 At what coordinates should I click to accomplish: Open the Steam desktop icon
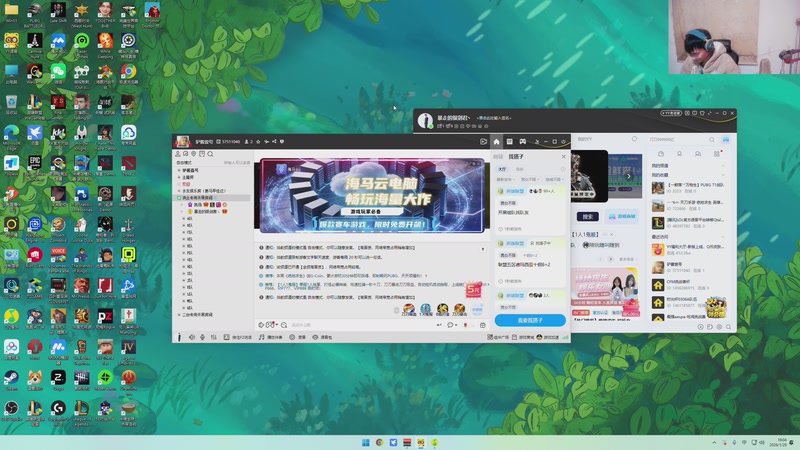pos(11,380)
